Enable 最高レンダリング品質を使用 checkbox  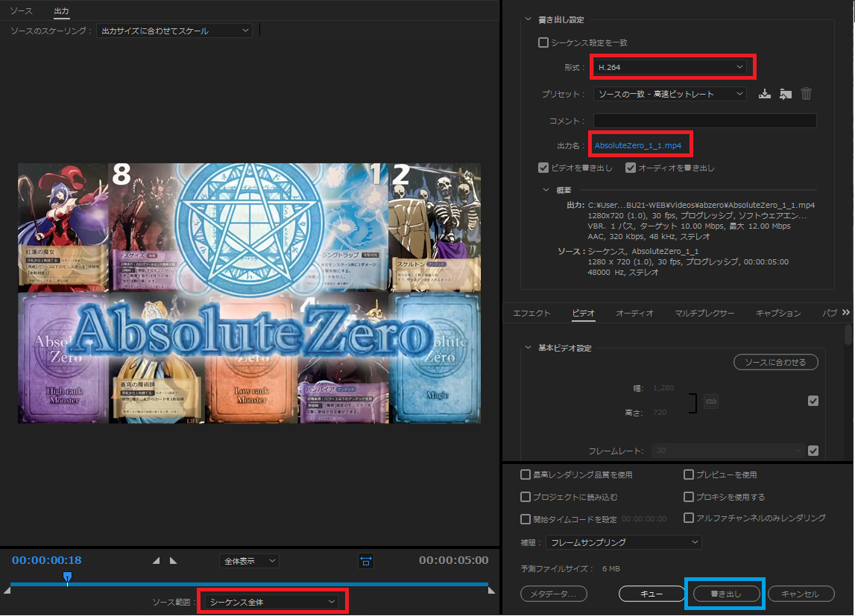(x=526, y=474)
